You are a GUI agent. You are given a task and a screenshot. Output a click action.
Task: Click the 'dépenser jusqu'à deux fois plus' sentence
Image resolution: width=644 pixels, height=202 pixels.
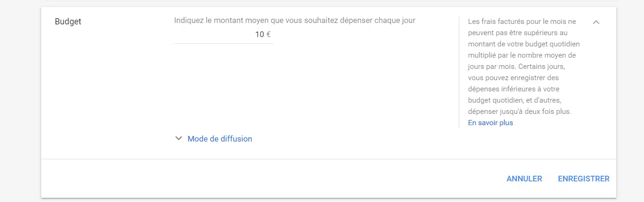click(x=520, y=112)
